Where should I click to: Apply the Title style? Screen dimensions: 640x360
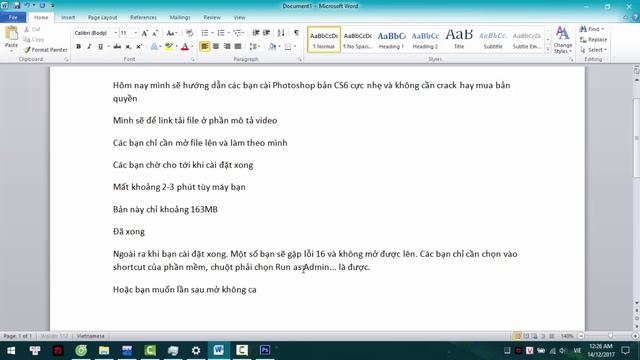459,40
